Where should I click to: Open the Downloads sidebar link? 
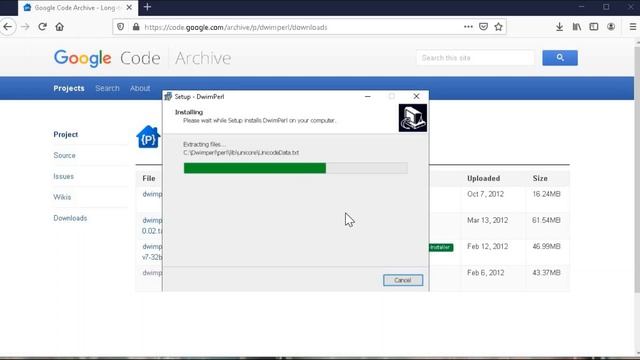coord(70,218)
